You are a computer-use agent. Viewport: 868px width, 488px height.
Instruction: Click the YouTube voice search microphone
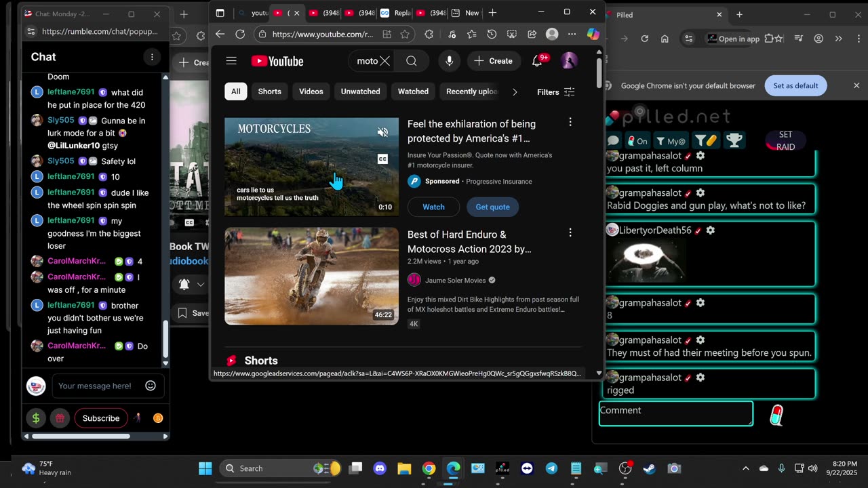[x=449, y=61]
